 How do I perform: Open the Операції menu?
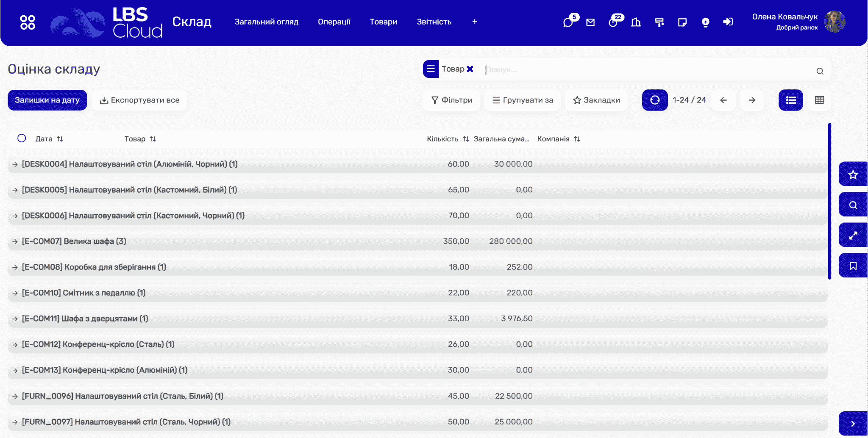334,22
